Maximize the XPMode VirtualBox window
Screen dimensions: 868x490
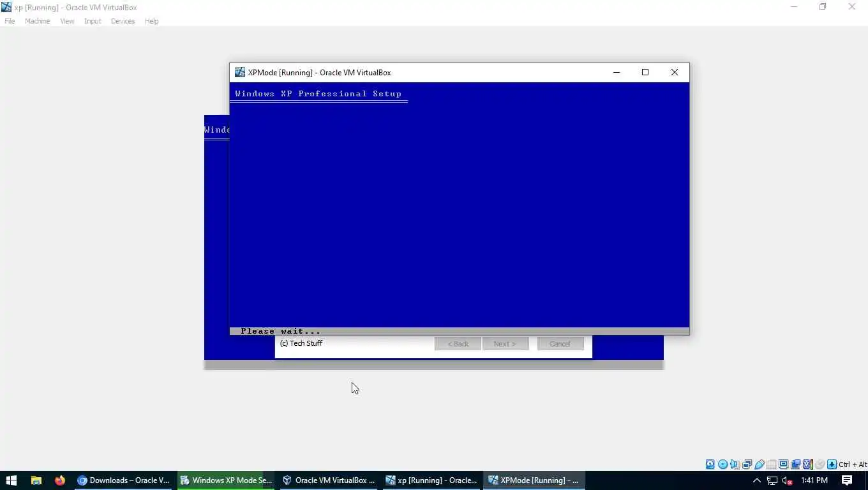[645, 72]
